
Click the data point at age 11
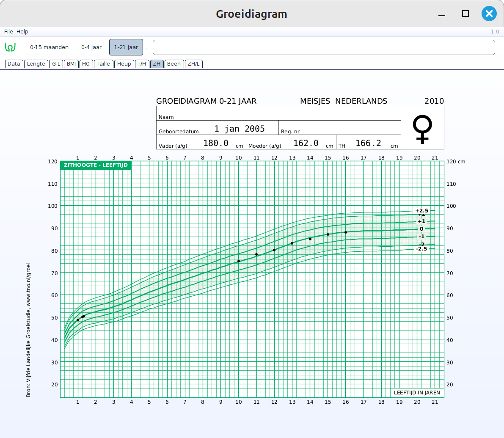(x=256, y=254)
